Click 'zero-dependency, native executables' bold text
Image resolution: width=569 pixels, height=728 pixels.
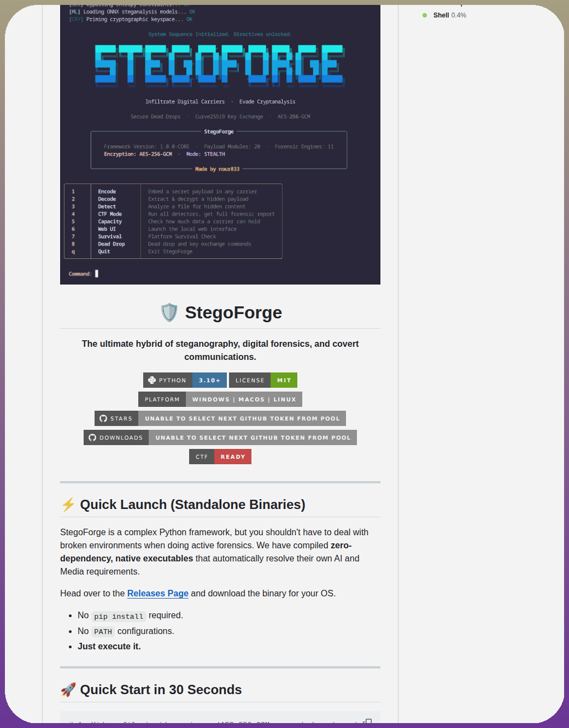tap(206, 552)
